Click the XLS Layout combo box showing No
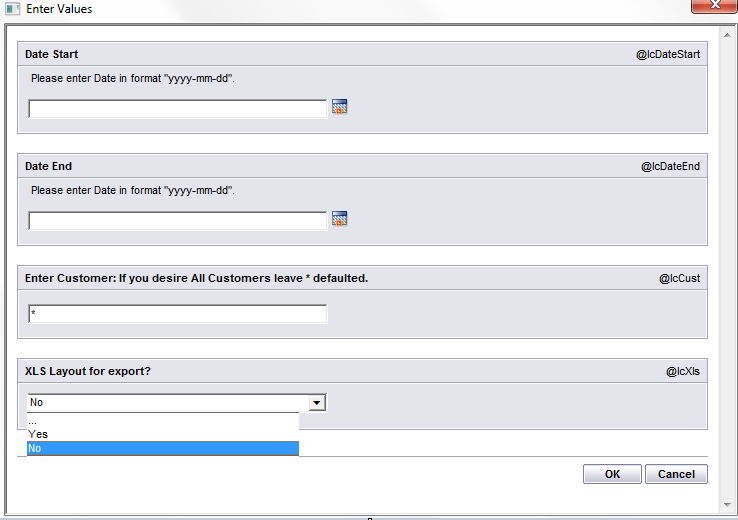The image size is (738, 520). tap(177, 403)
